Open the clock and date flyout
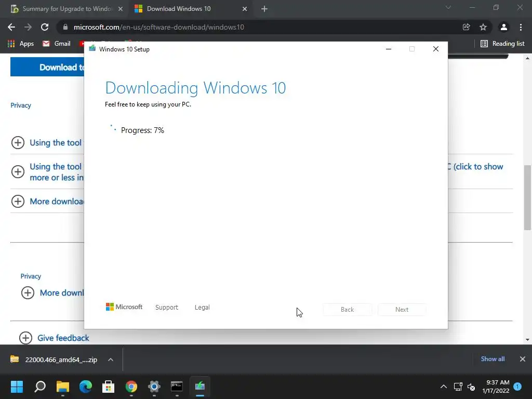532x399 pixels. point(496,387)
